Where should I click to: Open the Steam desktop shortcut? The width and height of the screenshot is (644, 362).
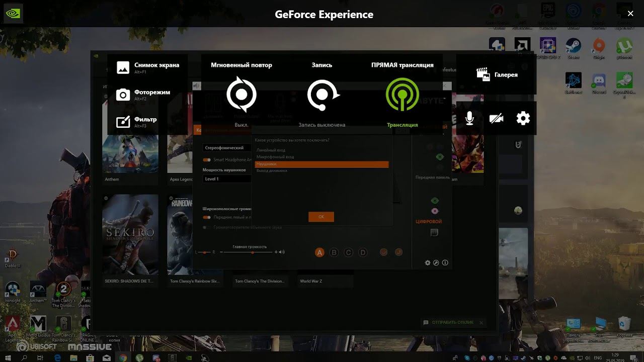(x=573, y=49)
